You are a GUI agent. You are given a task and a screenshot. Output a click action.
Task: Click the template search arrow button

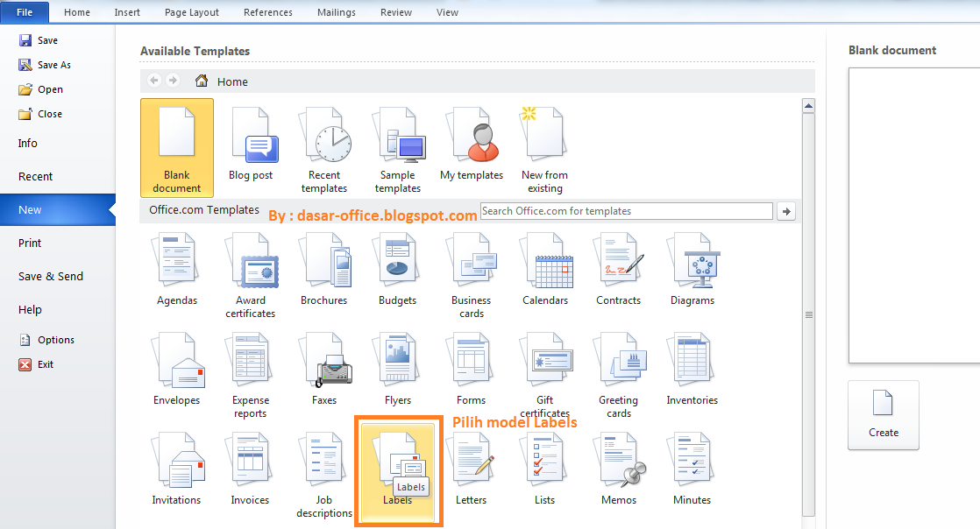tap(786, 212)
